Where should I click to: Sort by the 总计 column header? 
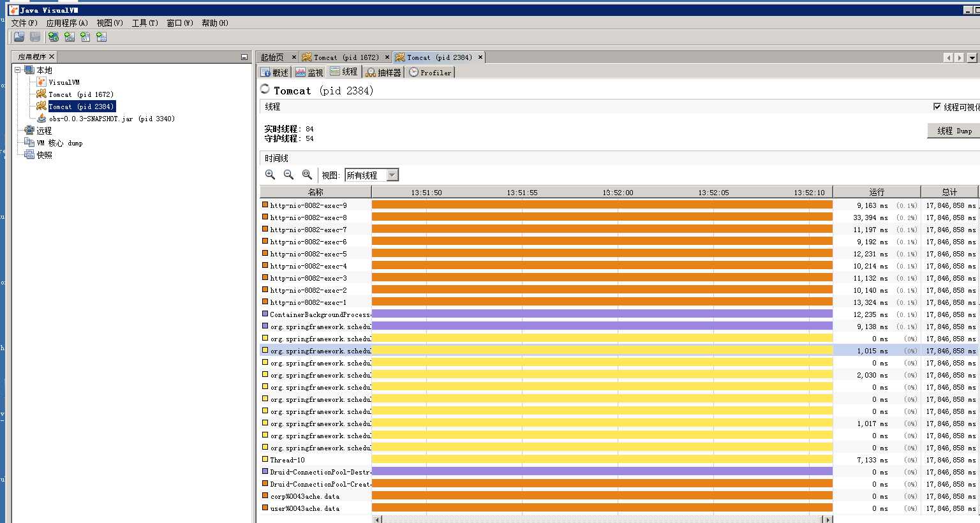pyautogui.click(x=949, y=192)
